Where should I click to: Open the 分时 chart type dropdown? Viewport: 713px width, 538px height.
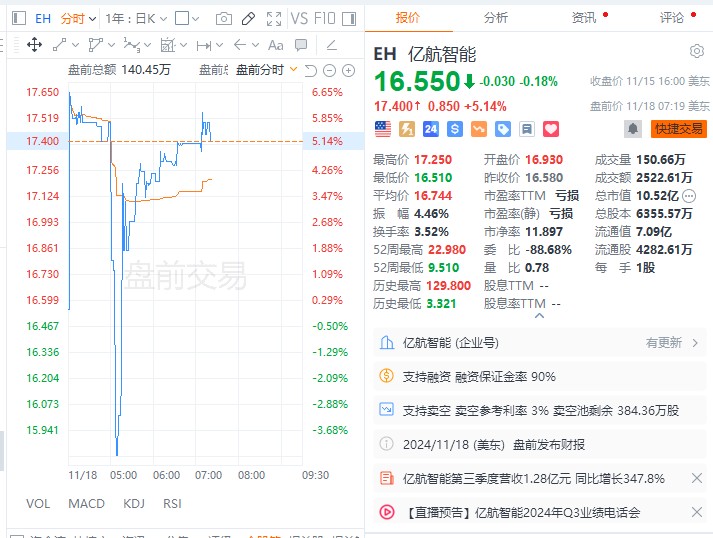(x=79, y=19)
